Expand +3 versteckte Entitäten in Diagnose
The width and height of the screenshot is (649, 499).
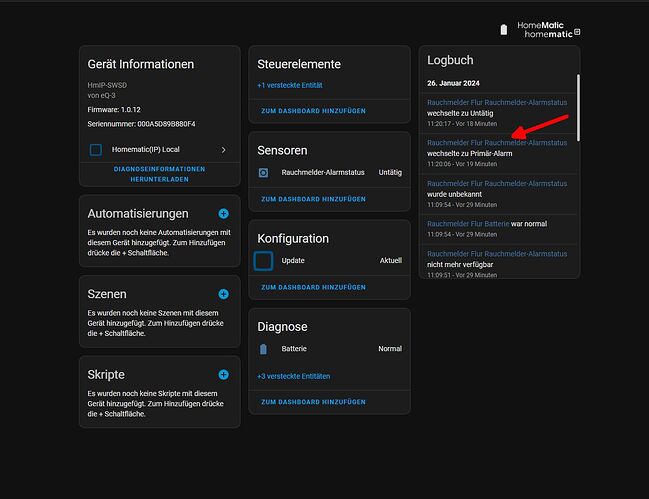point(293,376)
